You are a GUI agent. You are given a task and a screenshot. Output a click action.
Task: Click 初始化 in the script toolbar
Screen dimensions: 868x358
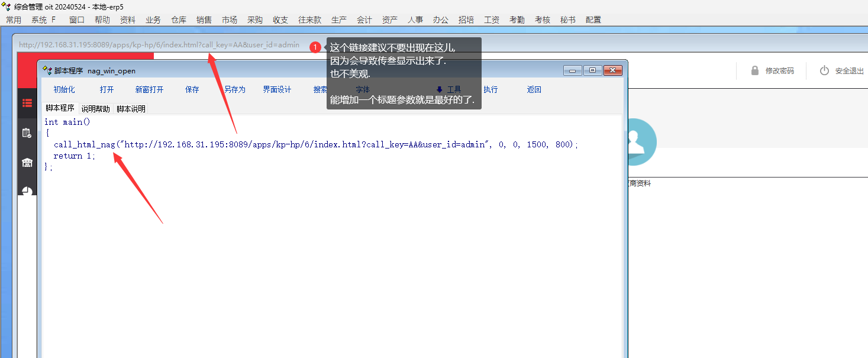tap(64, 90)
